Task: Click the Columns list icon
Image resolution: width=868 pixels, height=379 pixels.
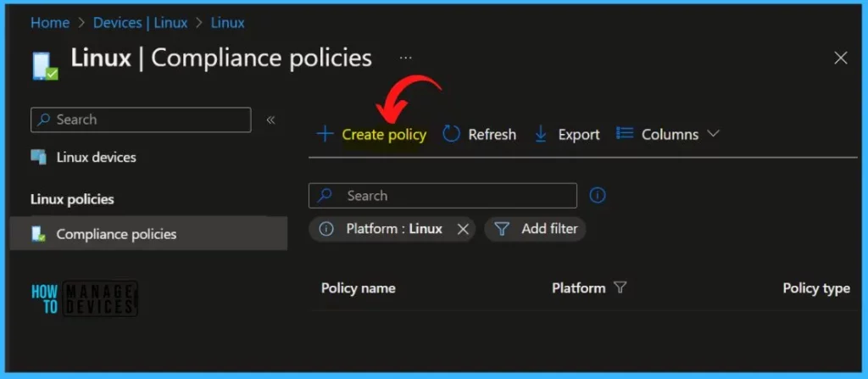Action: 625,133
